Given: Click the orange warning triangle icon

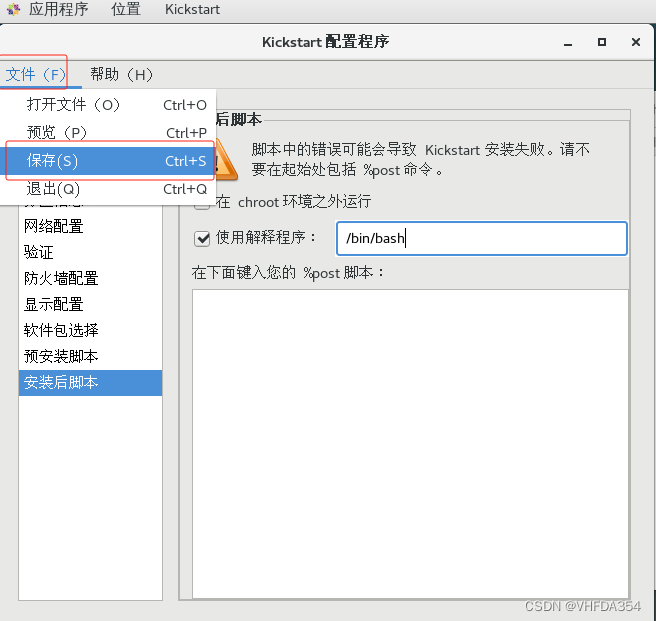Looking at the screenshot, I should point(226,161).
